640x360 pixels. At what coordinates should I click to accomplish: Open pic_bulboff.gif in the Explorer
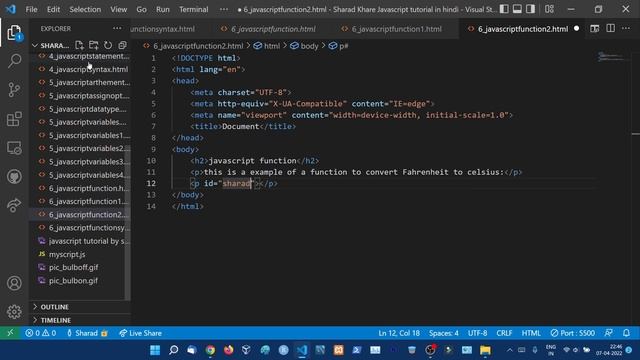click(80, 267)
